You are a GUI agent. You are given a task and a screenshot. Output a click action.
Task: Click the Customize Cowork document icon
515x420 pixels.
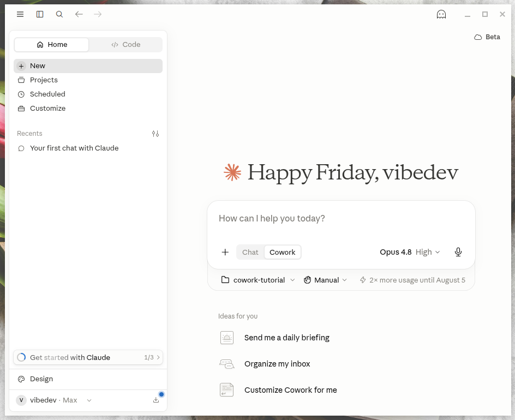coord(226,390)
